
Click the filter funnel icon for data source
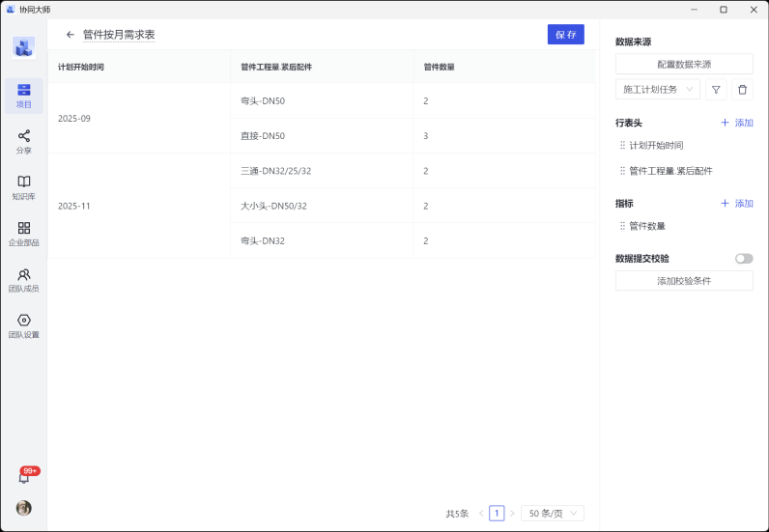716,90
